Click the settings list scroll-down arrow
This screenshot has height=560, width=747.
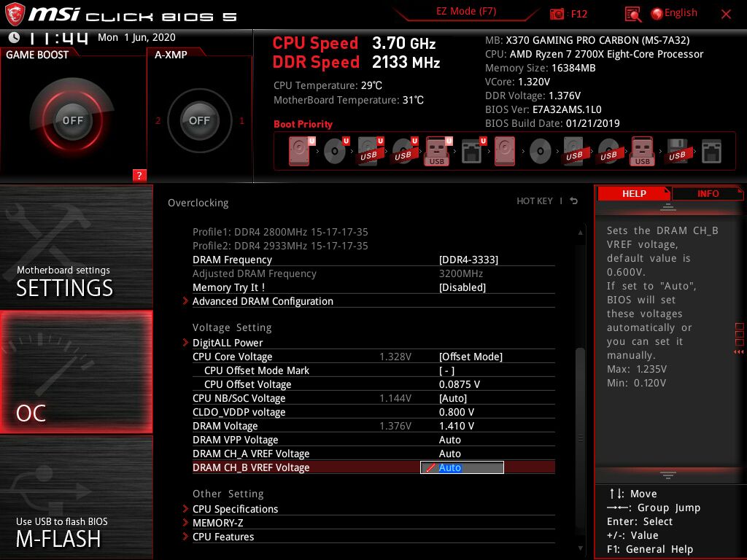580,548
